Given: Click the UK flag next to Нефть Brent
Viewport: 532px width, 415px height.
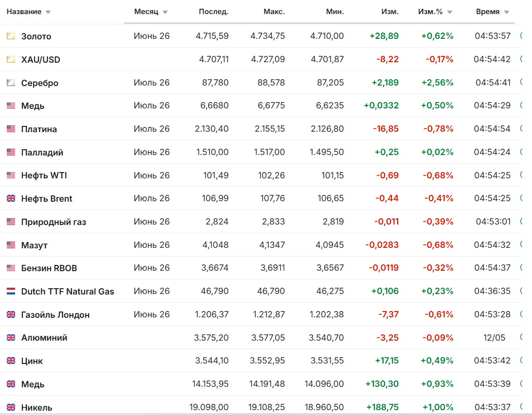Looking at the screenshot, I should click(11, 198).
